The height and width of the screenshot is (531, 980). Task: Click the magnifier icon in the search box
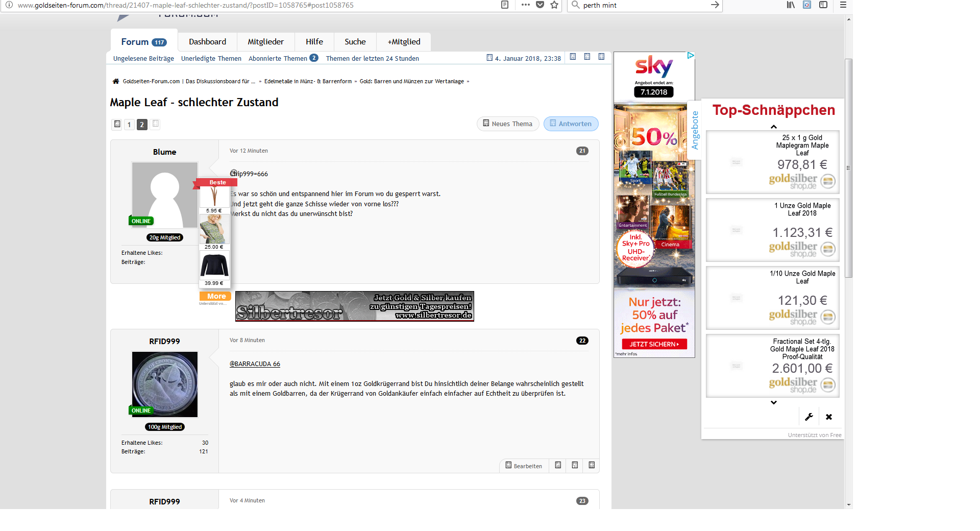tap(575, 5)
